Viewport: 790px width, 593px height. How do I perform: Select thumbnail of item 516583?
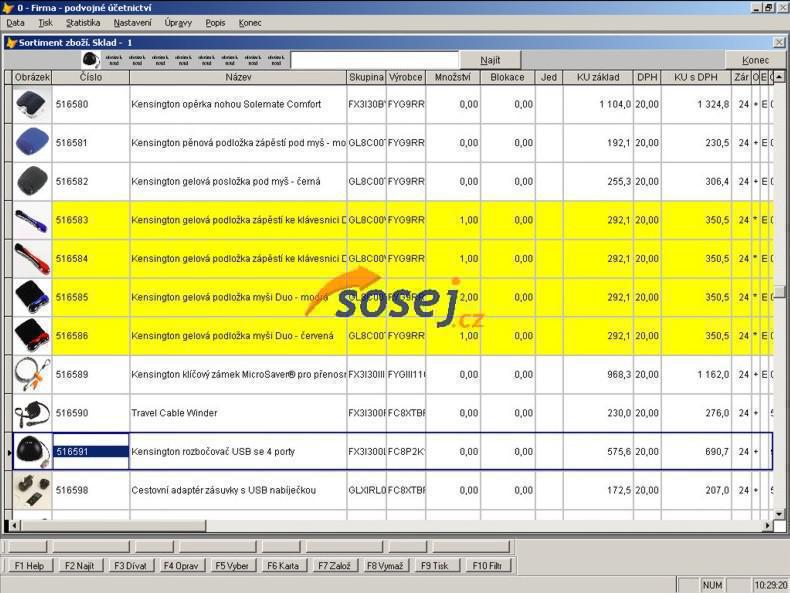(x=32, y=220)
